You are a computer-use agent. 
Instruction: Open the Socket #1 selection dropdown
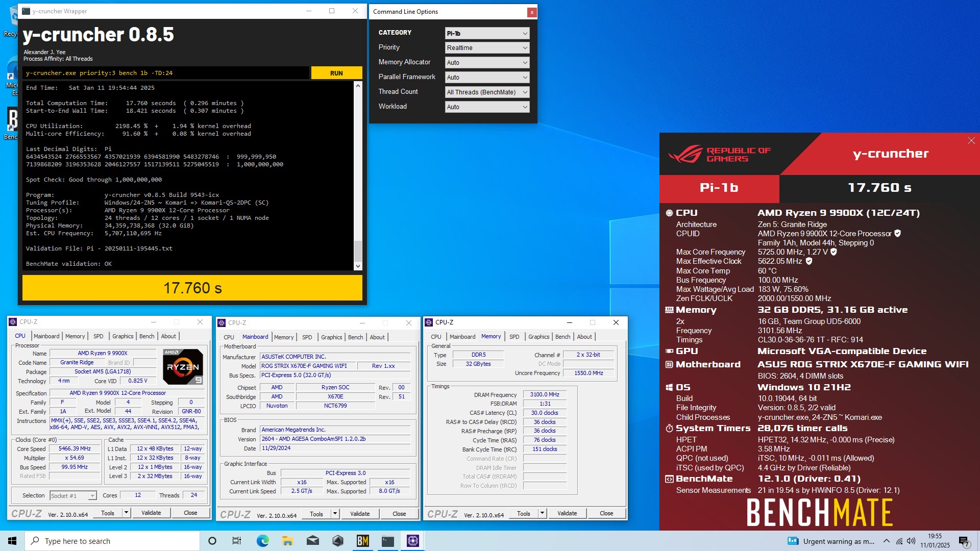(x=73, y=495)
